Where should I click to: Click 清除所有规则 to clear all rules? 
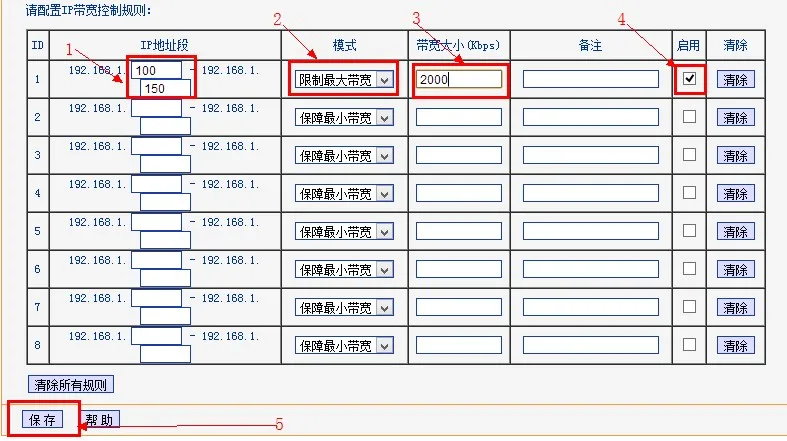tap(72, 384)
